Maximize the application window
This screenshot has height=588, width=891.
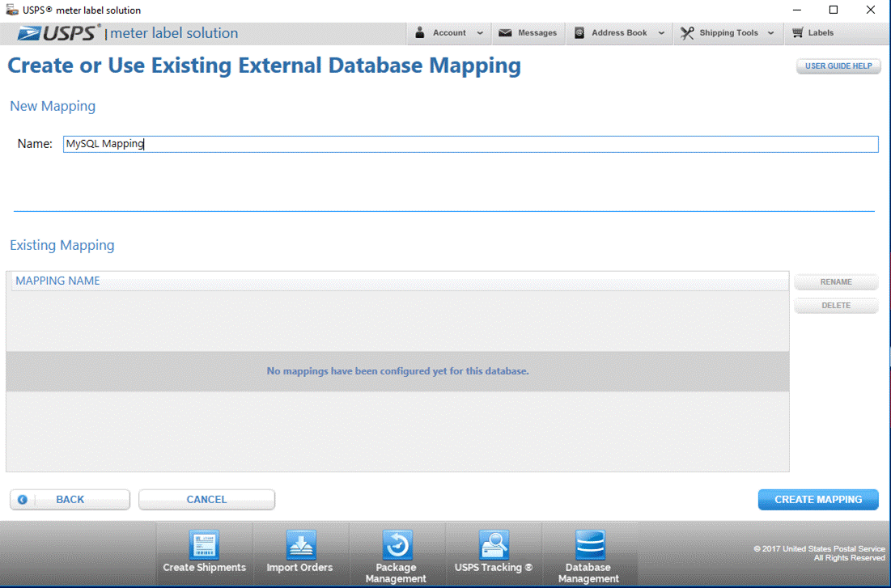coord(834,10)
